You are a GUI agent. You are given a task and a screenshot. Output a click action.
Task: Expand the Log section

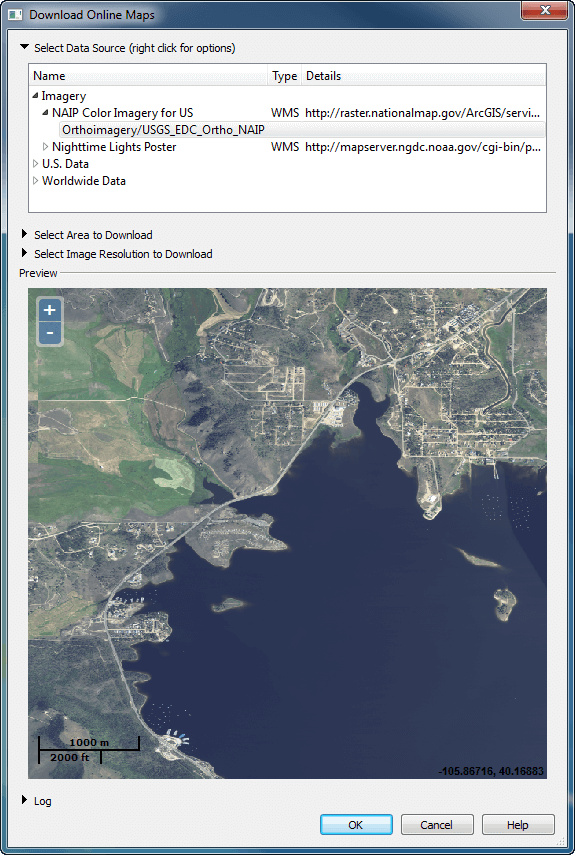[x=24, y=800]
